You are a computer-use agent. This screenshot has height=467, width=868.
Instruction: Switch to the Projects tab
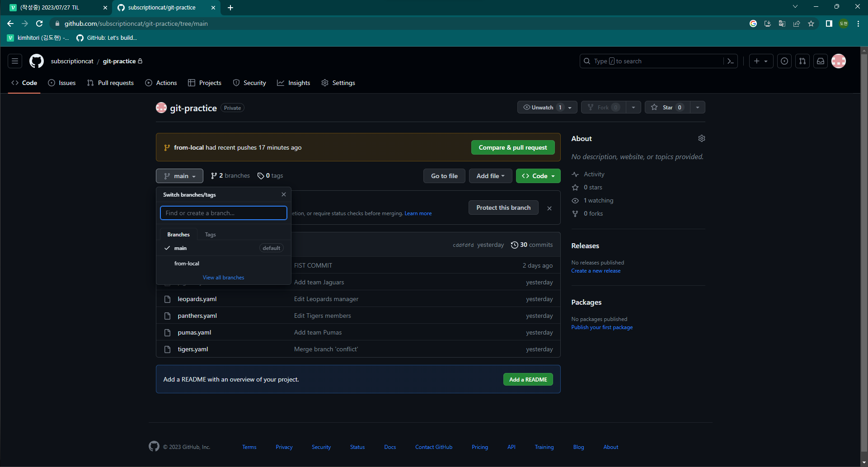tap(205, 83)
